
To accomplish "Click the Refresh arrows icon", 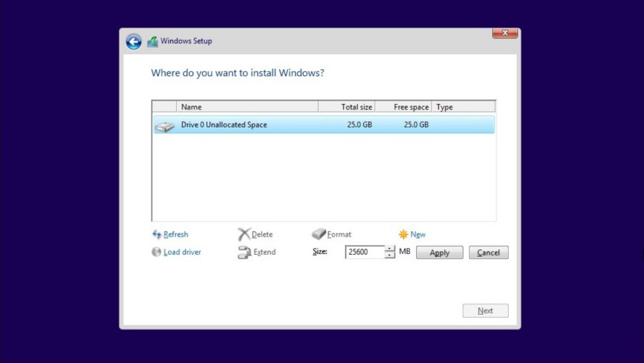I will tap(156, 234).
